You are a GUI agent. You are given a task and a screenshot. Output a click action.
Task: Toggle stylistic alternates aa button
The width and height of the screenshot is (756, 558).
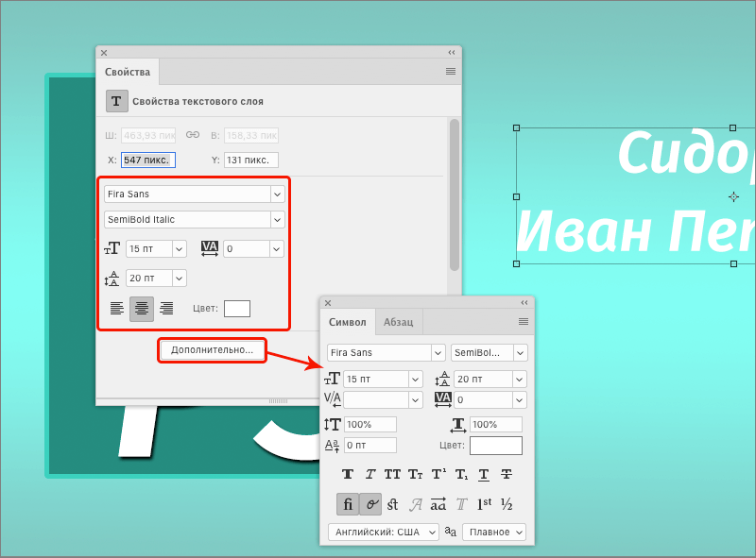tap(438, 504)
